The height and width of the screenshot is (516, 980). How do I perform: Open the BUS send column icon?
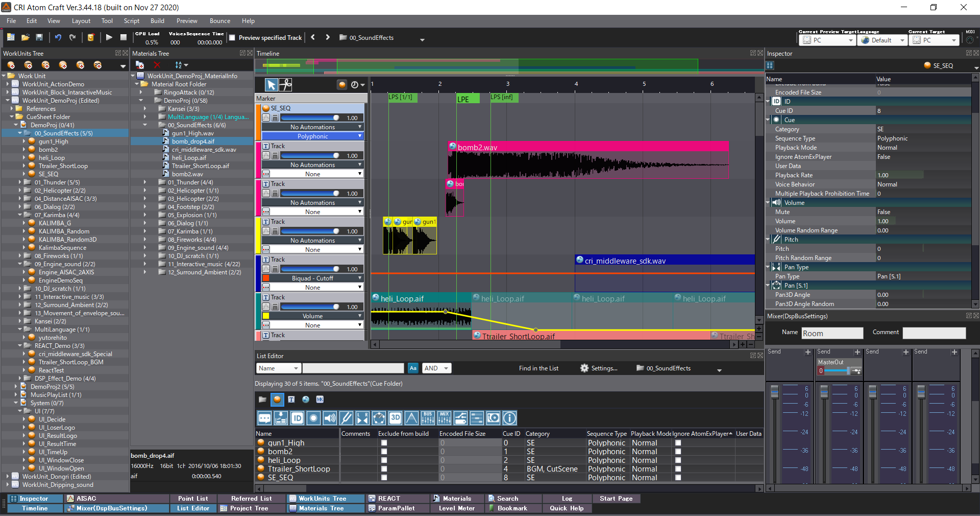(x=428, y=418)
